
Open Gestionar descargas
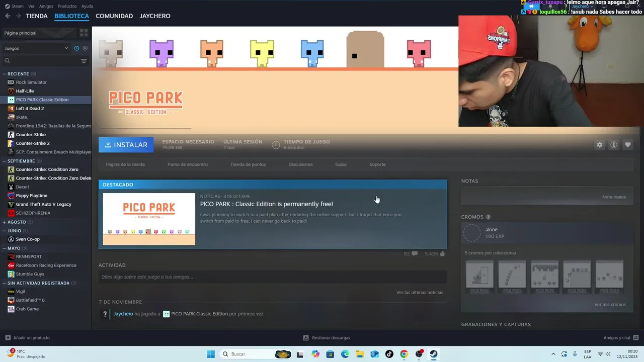(327, 338)
